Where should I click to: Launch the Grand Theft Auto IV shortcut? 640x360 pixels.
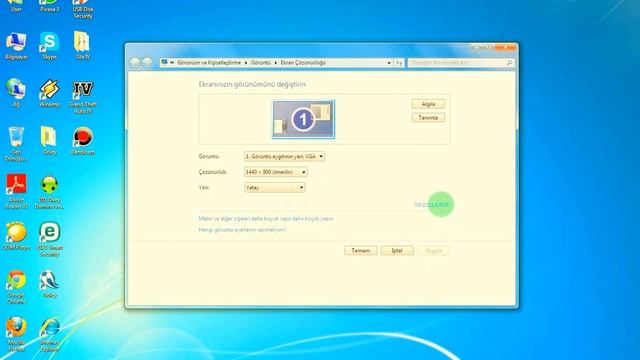(x=83, y=96)
